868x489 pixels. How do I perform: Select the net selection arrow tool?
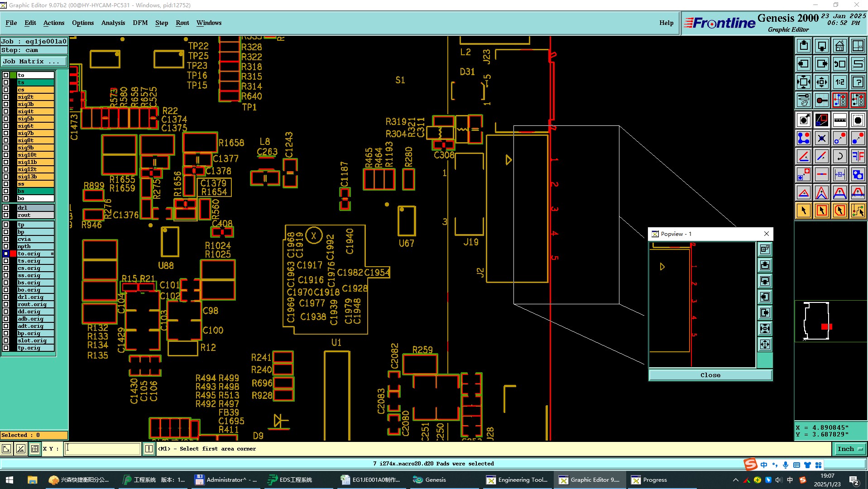click(858, 211)
